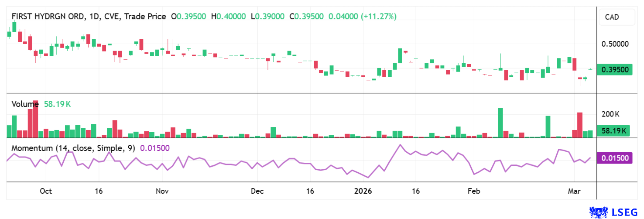Click the 200K volume scale label
The height and width of the screenshot is (219, 644).
tap(610, 114)
